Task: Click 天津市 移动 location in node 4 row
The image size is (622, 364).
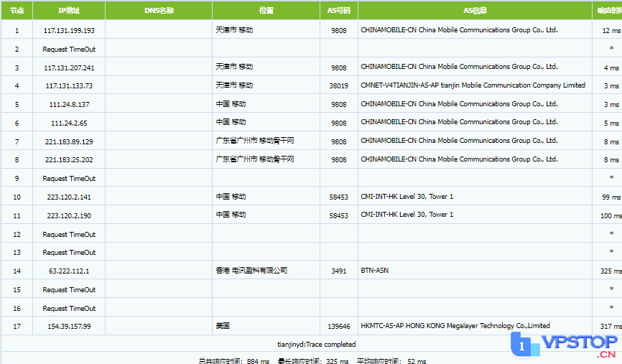Action: click(x=234, y=85)
